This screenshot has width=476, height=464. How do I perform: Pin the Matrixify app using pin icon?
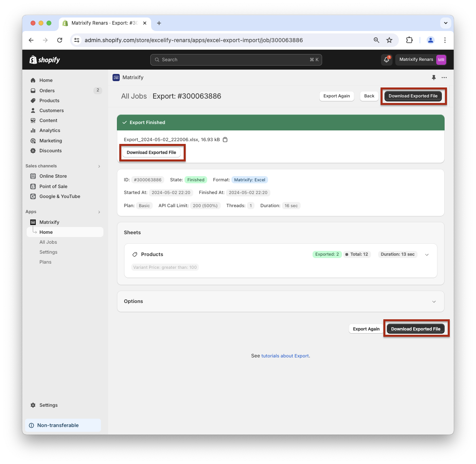pyautogui.click(x=433, y=78)
